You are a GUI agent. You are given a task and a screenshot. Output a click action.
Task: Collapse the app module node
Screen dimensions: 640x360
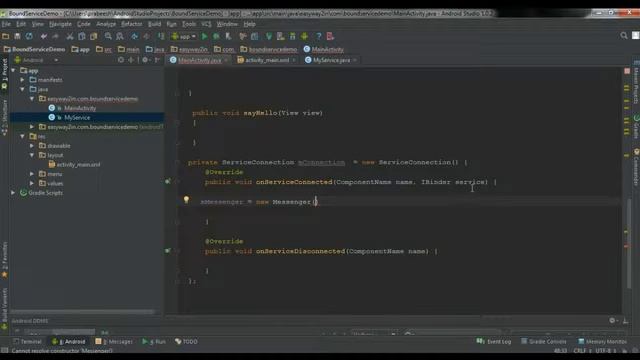(13, 71)
